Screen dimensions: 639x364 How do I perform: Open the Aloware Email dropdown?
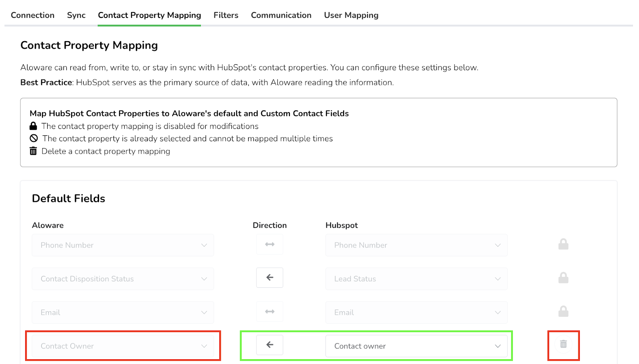pos(123,312)
